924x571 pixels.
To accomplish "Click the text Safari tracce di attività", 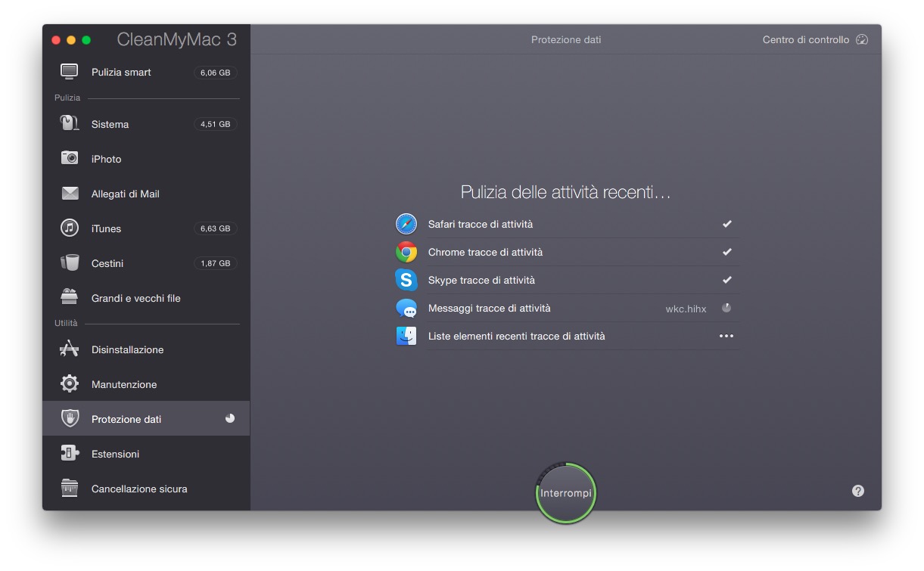I will click(x=481, y=224).
